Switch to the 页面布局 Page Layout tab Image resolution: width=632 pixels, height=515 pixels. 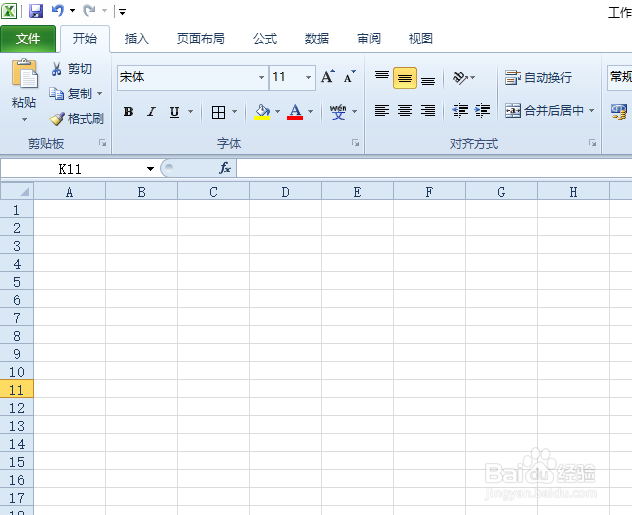click(x=201, y=39)
